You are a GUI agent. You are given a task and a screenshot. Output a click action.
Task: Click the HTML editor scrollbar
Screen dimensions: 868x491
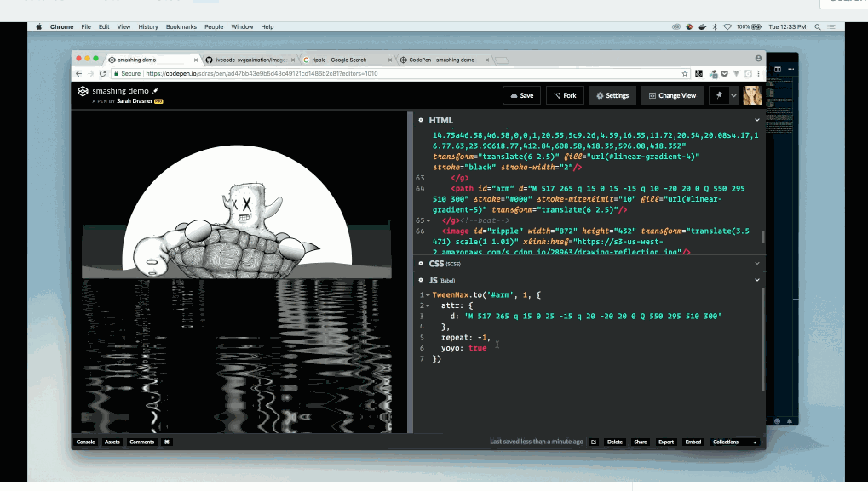(763, 237)
